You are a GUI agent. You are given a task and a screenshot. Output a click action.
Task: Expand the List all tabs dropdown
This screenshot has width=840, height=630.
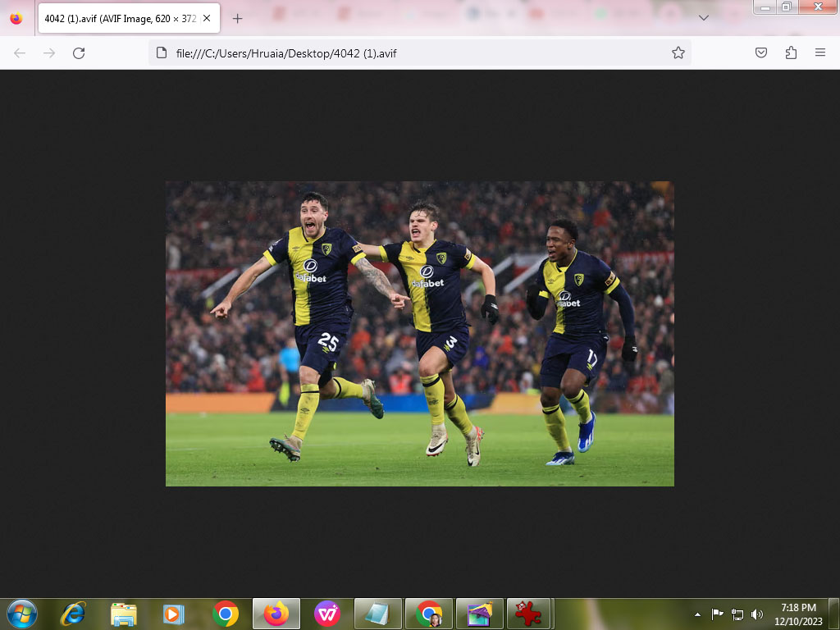point(703,18)
